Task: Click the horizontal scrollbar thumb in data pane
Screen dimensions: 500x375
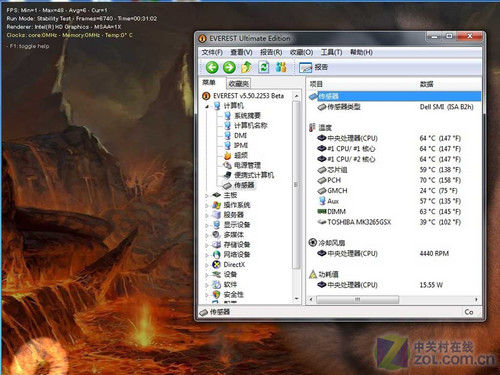Action: (357, 300)
